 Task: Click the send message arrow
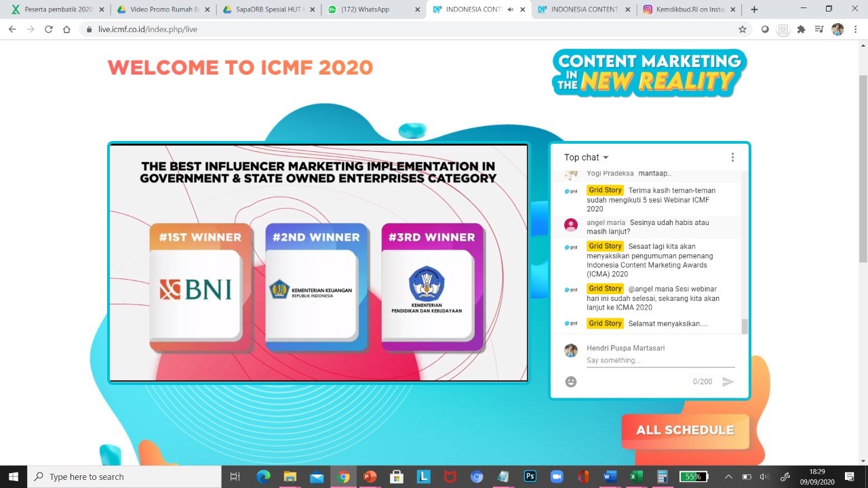tap(728, 382)
